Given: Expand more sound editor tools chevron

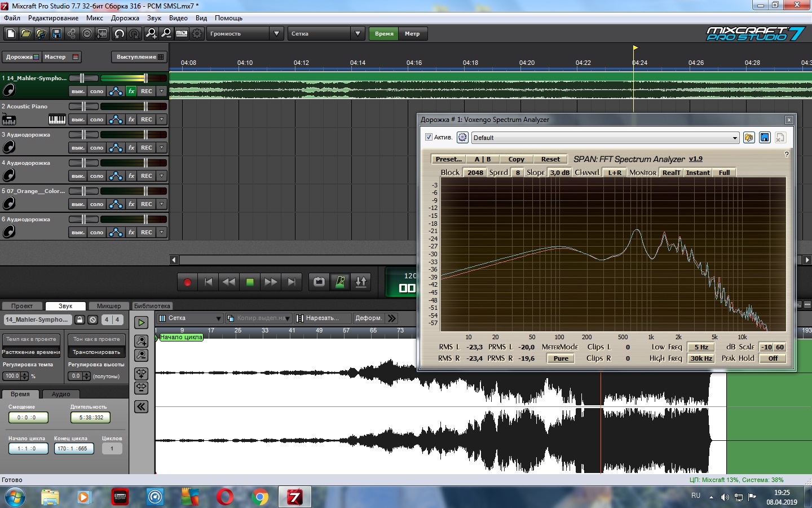Looking at the screenshot, I should pos(392,318).
